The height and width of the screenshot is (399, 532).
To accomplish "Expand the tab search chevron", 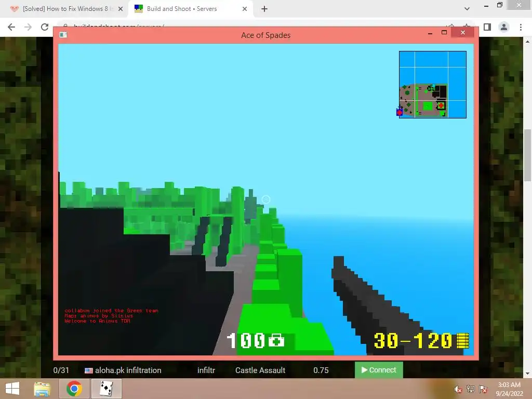I will coord(467,9).
